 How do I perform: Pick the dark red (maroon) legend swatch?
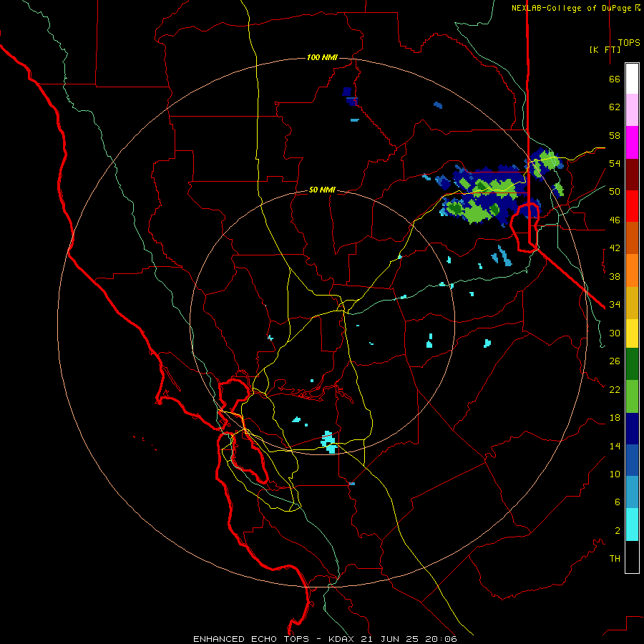tap(632, 174)
